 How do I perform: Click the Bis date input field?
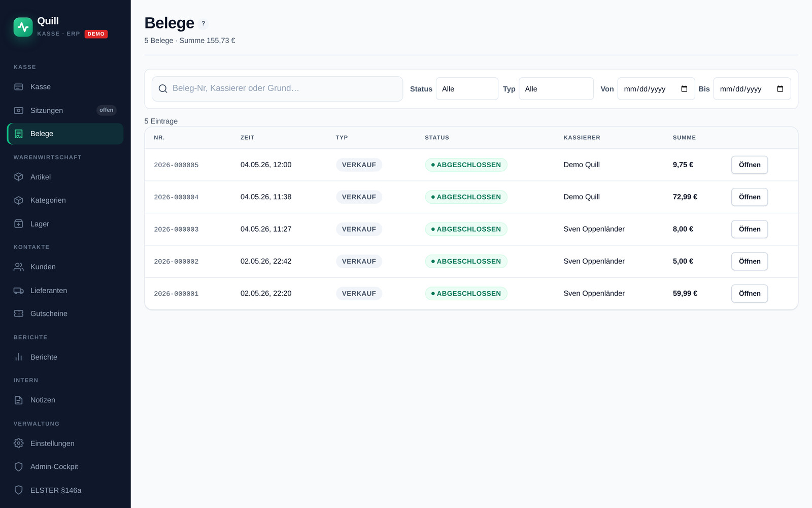tap(752, 89)
